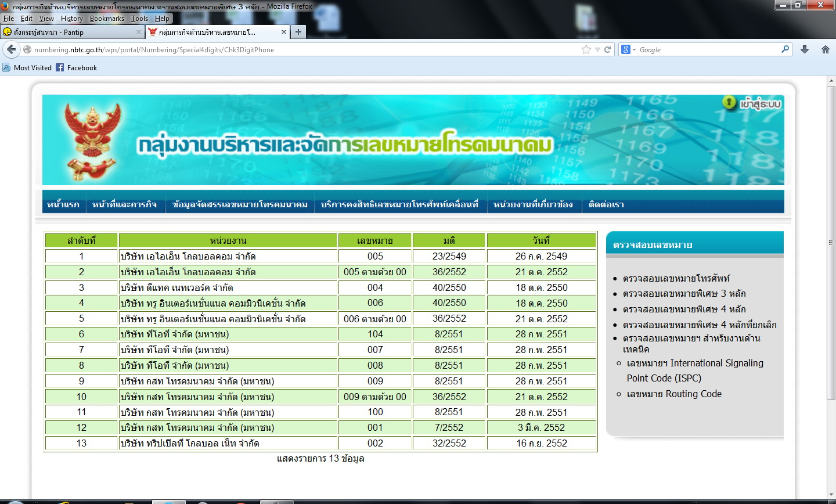This screenshot has height=504, width=836.
Task: Open a new tab with the plus button
Action: [298, 32]
